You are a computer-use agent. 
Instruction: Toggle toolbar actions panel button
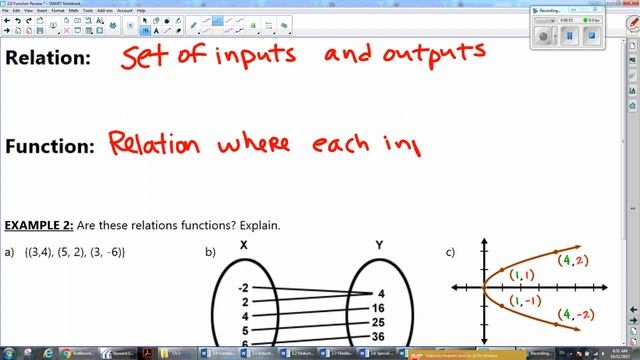tap(130, 26)
